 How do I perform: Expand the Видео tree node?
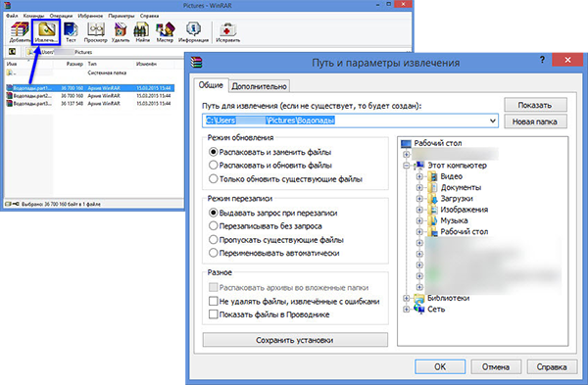tap(419, 176)
